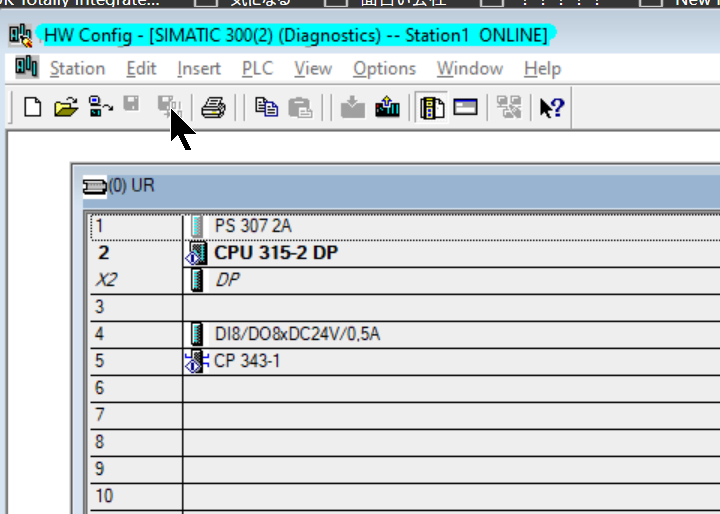
Task: Open the Help menu
Action: tap(542, 68)
